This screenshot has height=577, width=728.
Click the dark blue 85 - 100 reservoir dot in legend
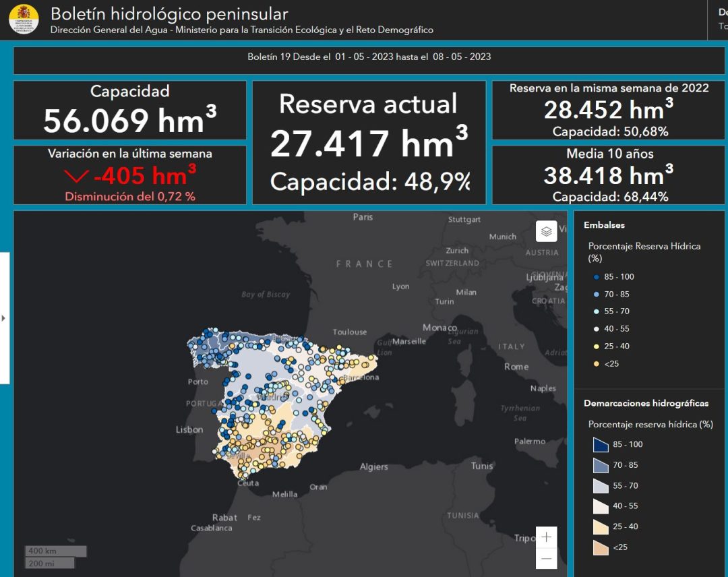pyautogui.click(x=597, y=277)
